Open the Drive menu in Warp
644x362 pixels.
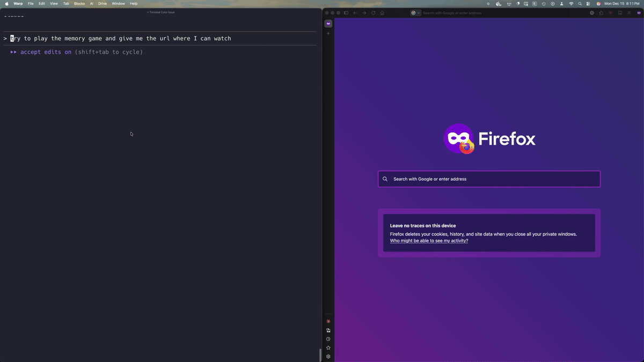tap(103, 4)
